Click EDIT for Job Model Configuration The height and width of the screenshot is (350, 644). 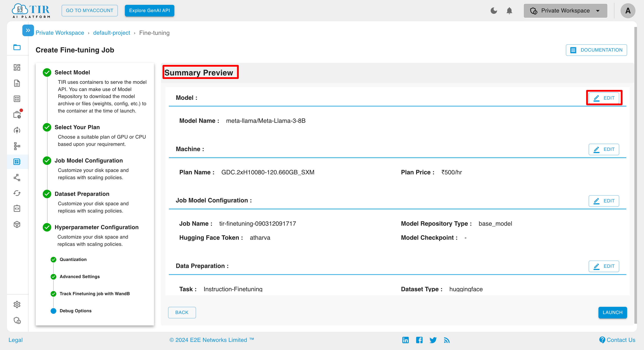coord(604,201)
